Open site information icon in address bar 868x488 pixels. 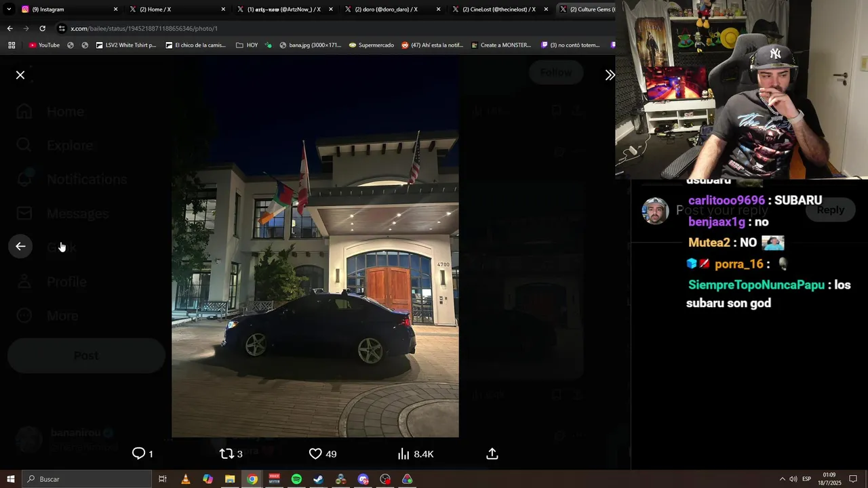[x=62, y=28]
